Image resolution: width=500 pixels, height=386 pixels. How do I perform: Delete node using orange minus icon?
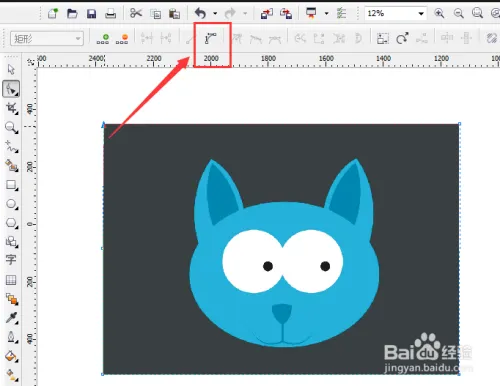(122, 39)
